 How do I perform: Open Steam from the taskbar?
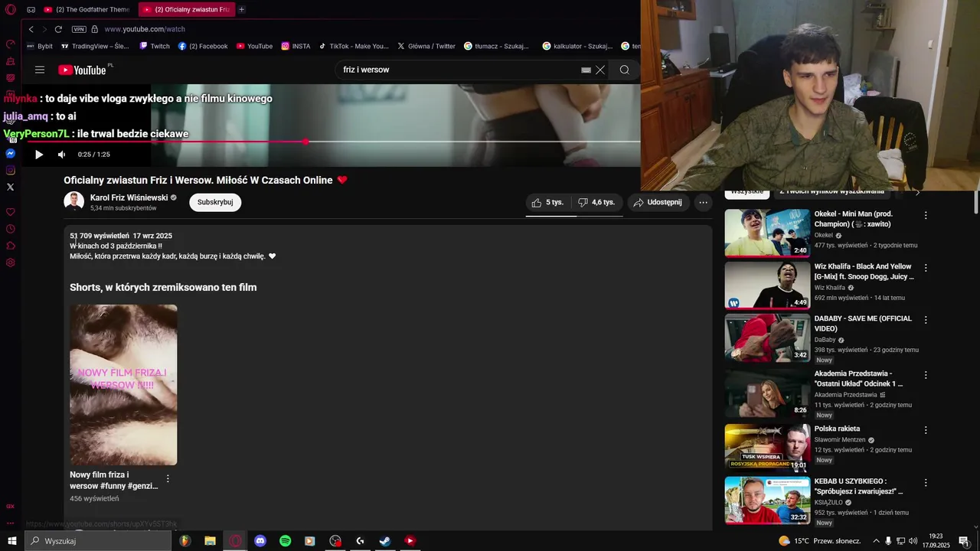(385, 541)
